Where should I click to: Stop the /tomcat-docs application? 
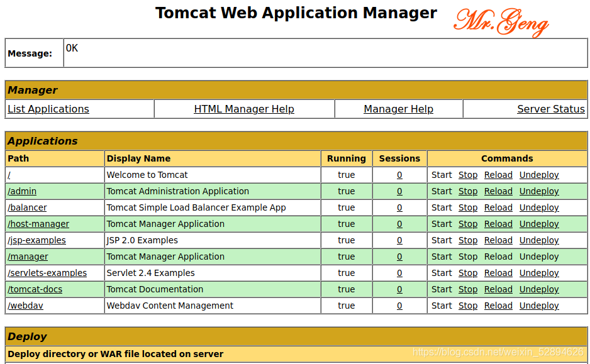[x=468, y=290]
